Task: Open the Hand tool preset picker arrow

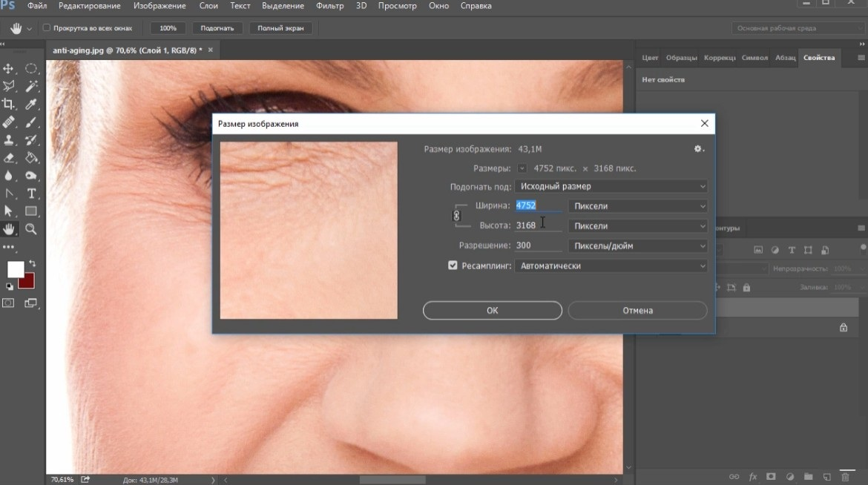Action: pos(30,28)
